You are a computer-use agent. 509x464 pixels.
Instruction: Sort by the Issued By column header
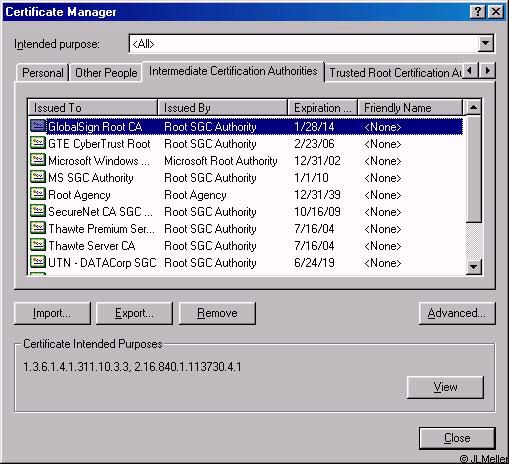[222, 108]
